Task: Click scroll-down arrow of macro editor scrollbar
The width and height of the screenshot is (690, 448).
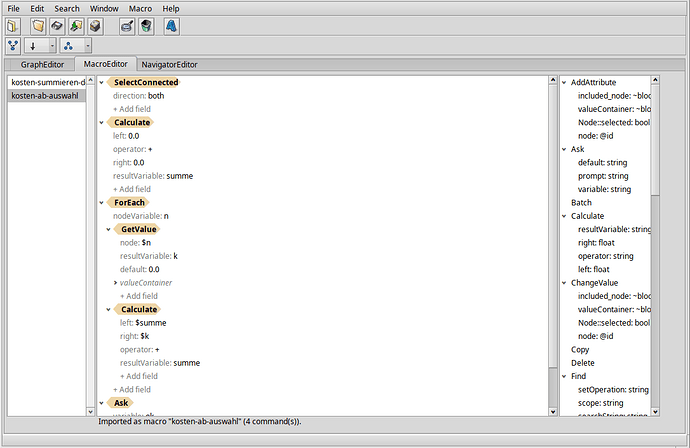Action: click(x=553, y=412)
